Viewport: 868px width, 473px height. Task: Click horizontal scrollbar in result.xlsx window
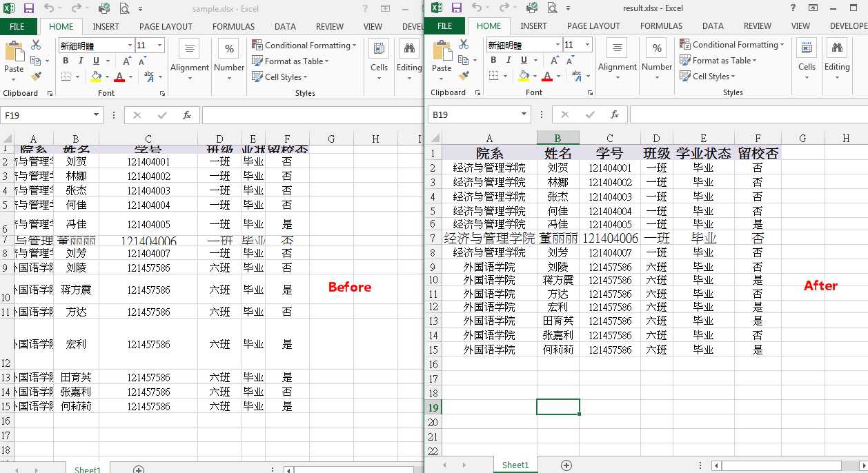(x=781, y=465)
